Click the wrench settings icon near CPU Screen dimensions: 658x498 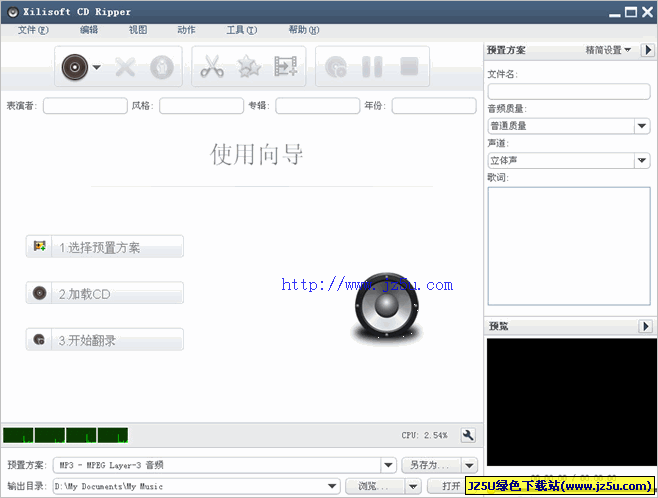click(x=467, y=435)
